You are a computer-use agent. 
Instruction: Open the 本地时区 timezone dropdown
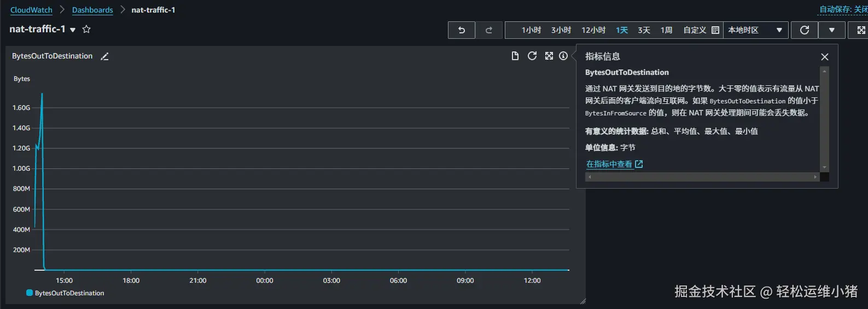point(755,30)
